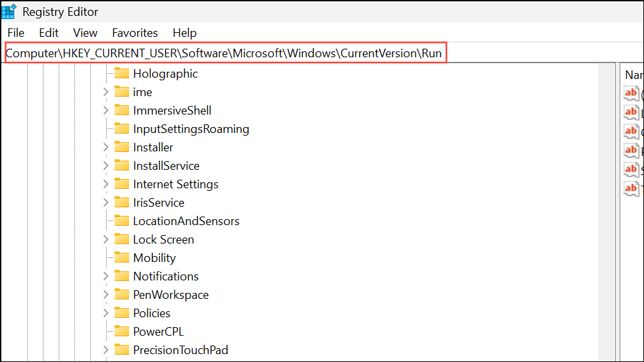Click the PowerCPL folder icon
The width and height of the screenshot is (644, 362).
121,331
